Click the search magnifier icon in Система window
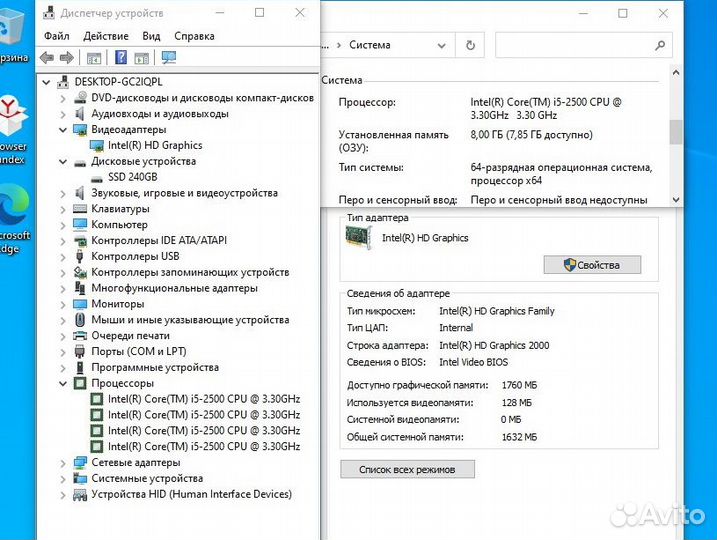717x540 pixels. [x=659, y=45]
